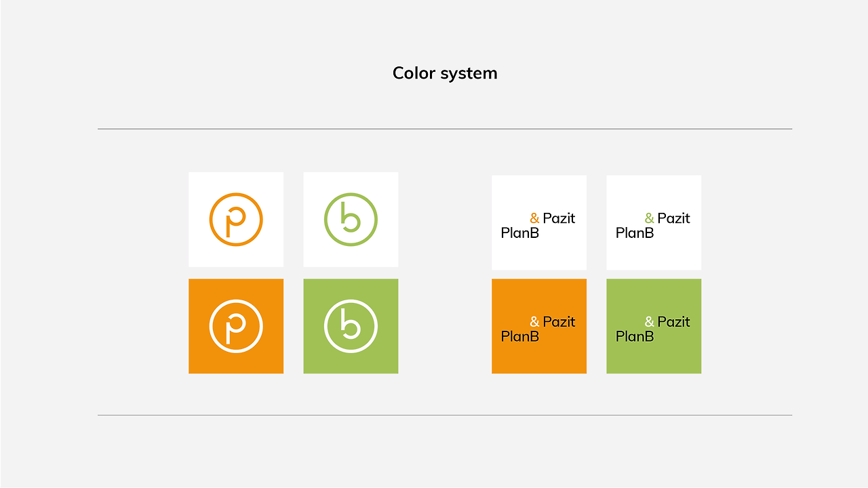
Task: Click the word "Color" in the heading
Action: coord(414,73)
